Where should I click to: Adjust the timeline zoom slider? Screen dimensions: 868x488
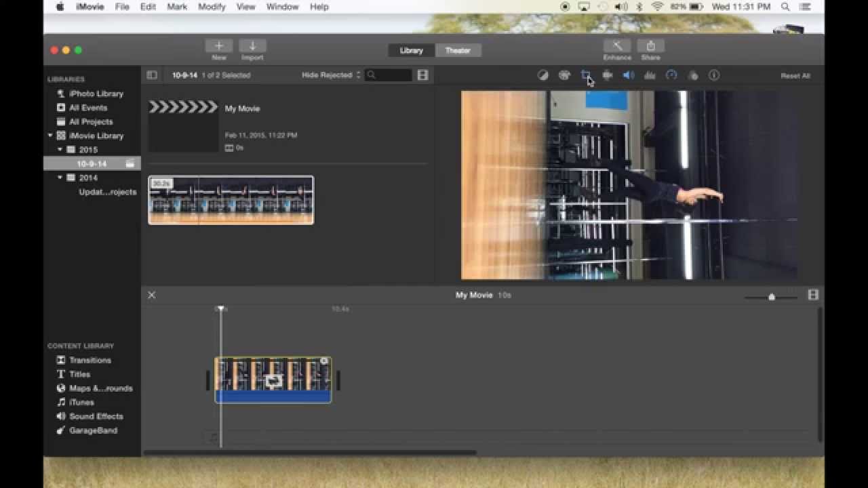click(772, 297)
